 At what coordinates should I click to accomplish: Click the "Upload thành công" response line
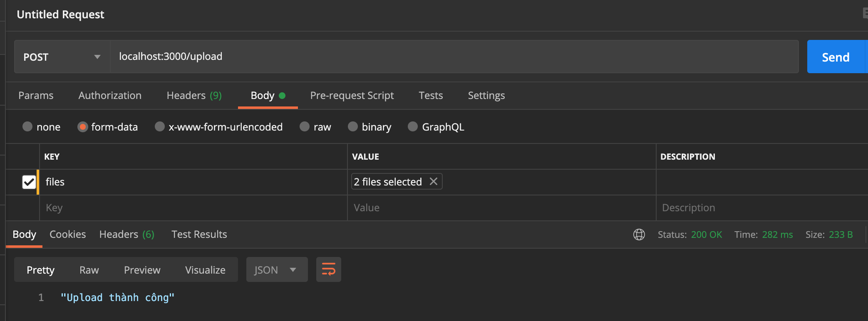click(117, 298)
